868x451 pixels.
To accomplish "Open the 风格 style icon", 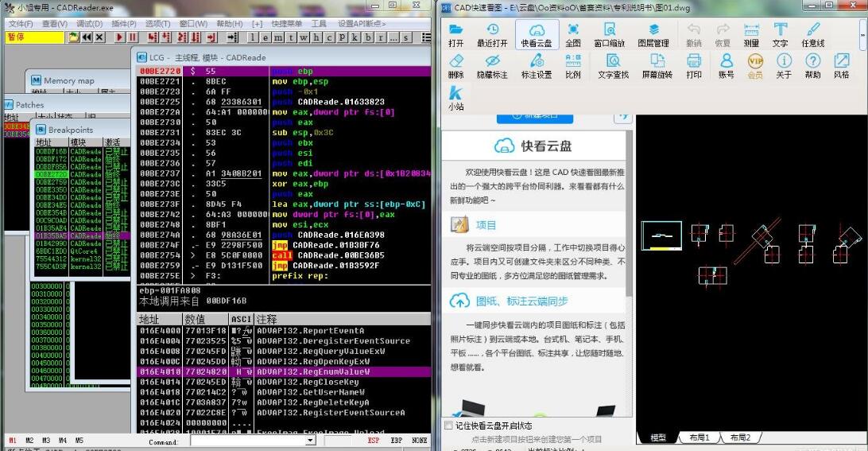I will (x=842, y=61).
